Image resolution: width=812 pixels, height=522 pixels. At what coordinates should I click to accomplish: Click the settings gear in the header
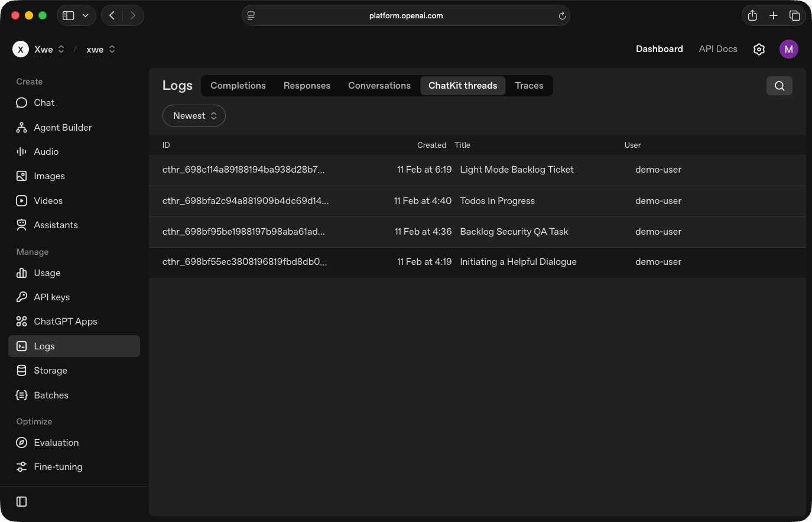click(759, 49)
